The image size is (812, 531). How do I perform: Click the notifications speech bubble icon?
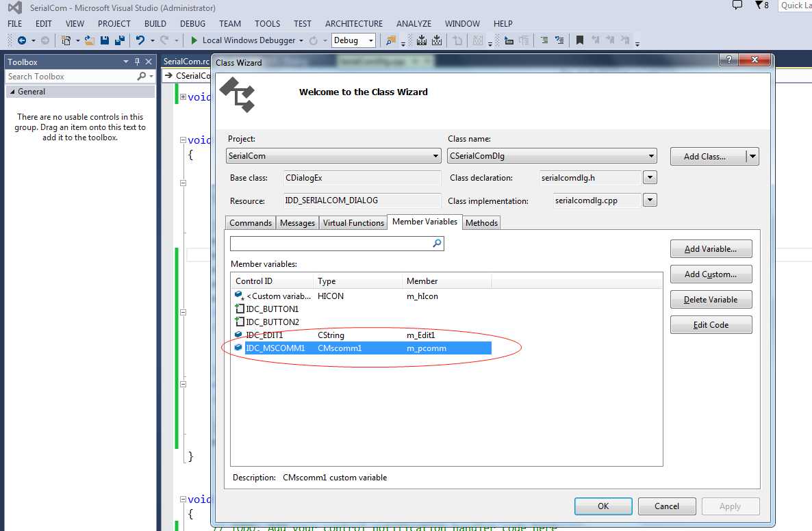click(737, 5)
